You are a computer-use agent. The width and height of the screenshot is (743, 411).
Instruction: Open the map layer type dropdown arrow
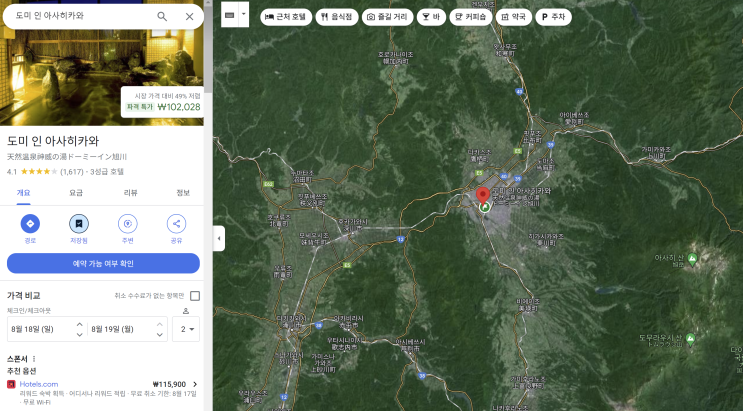244,14
